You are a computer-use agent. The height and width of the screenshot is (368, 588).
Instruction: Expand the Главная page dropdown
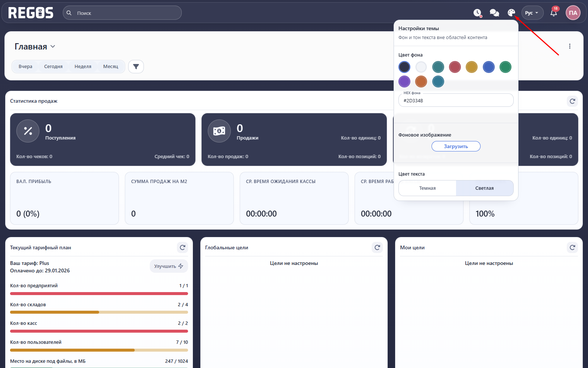(53, 47)
